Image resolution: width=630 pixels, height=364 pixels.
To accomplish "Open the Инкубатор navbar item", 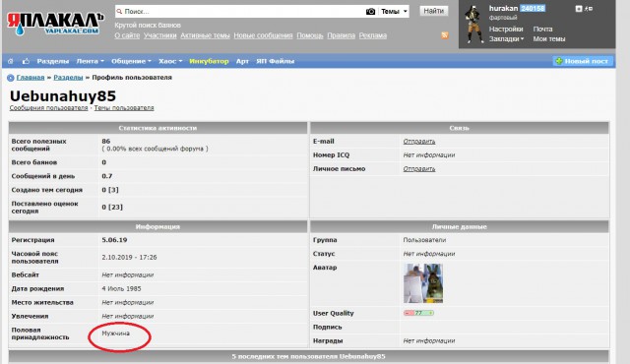I will (x=209, y=61).
